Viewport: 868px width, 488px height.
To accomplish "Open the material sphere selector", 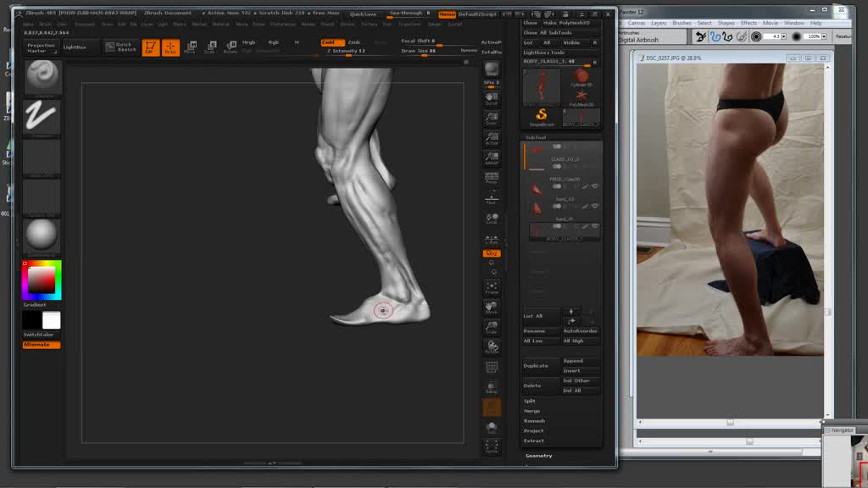I will 42,236.
